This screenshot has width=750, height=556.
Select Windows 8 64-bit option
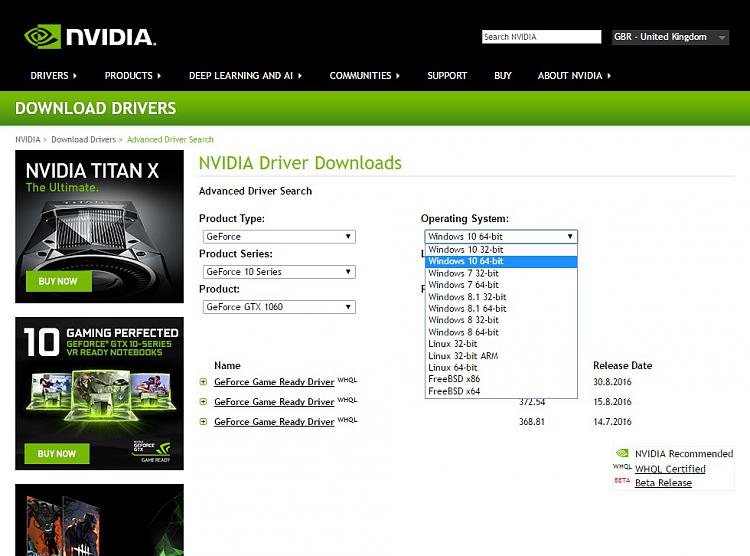[x=501, y=332]
